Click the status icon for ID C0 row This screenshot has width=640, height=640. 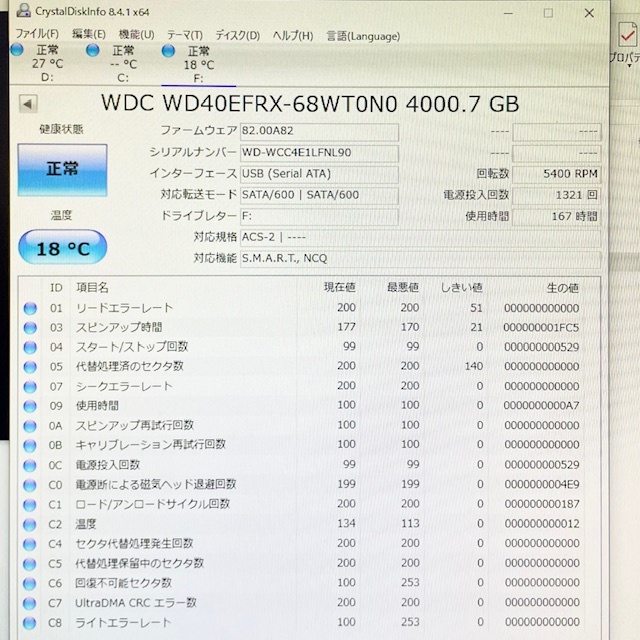pyautogui.click(x=30, y=485)
